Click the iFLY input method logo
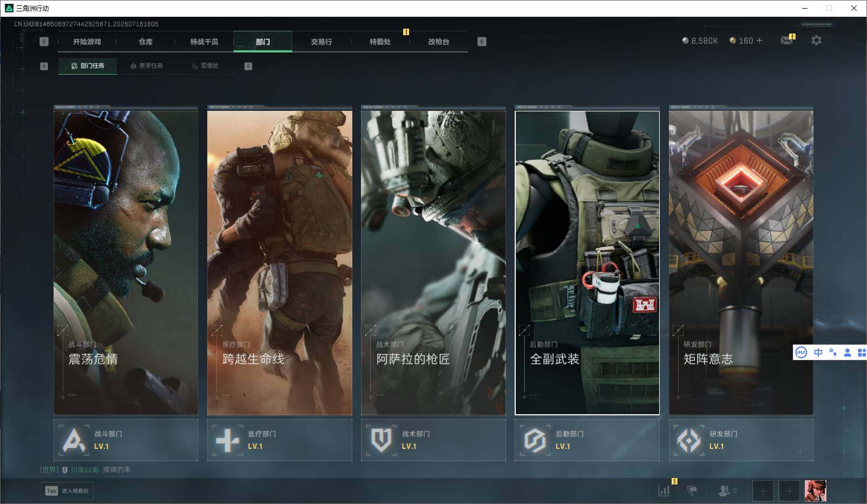The image size is (867, 504). point(801,353)
